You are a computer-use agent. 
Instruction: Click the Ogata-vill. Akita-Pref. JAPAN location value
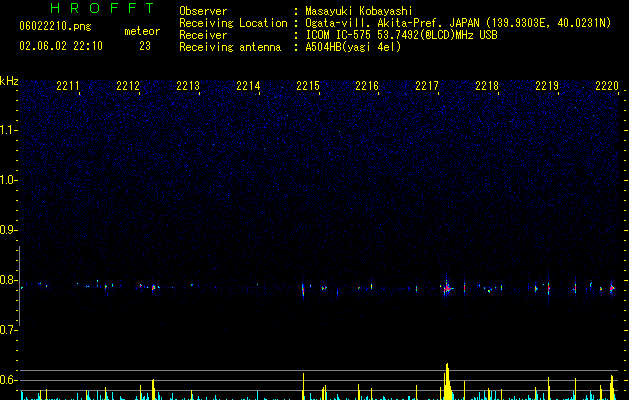(458, 23)
